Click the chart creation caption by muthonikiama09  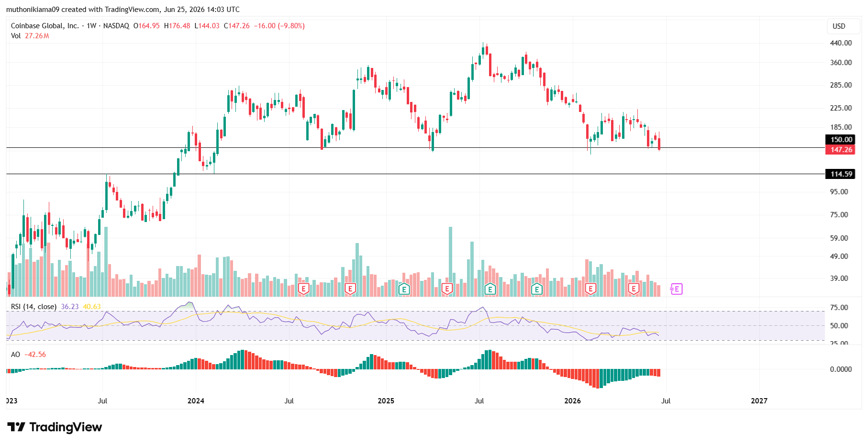(x=123, y=10)
